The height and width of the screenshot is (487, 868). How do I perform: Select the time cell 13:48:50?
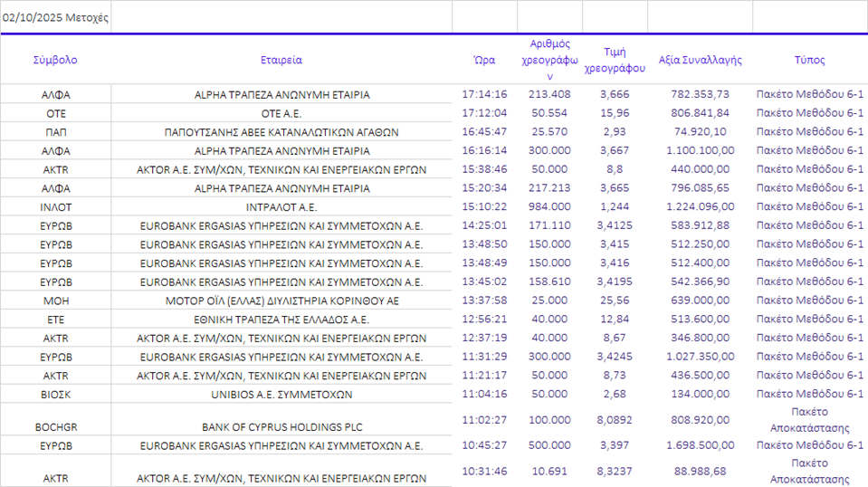pyautogui.click(x=484, y=244)
